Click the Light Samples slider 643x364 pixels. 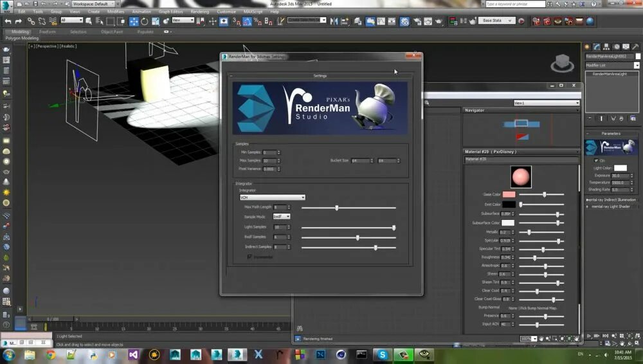click(x=349, y=228)
